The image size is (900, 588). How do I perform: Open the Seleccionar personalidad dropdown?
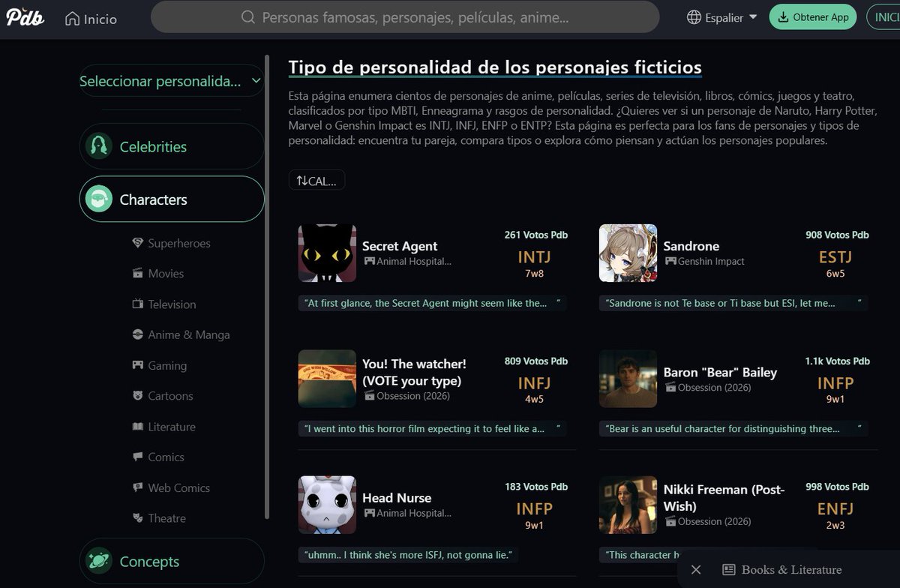(x=171, y=81)
